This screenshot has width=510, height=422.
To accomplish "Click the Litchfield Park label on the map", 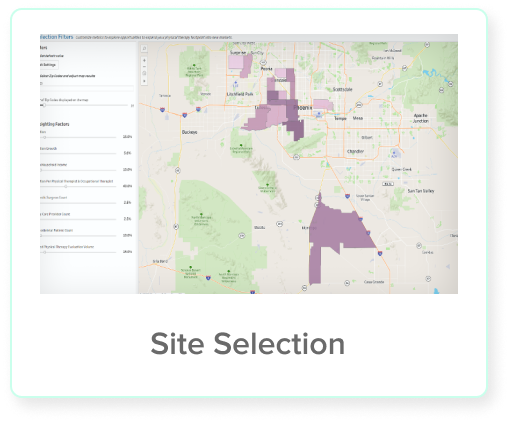I will tap(240, 94).
